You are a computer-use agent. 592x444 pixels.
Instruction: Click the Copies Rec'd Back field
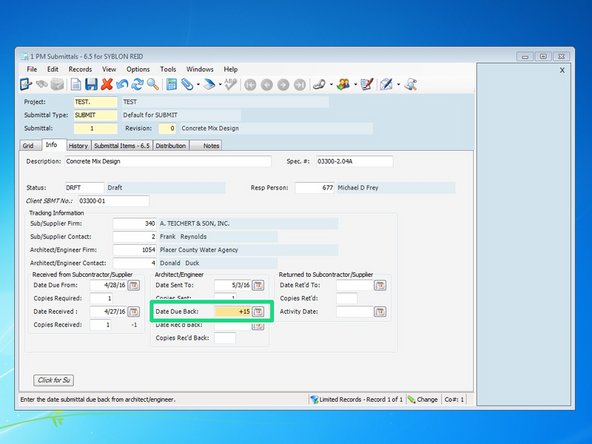tap(225, 338)
